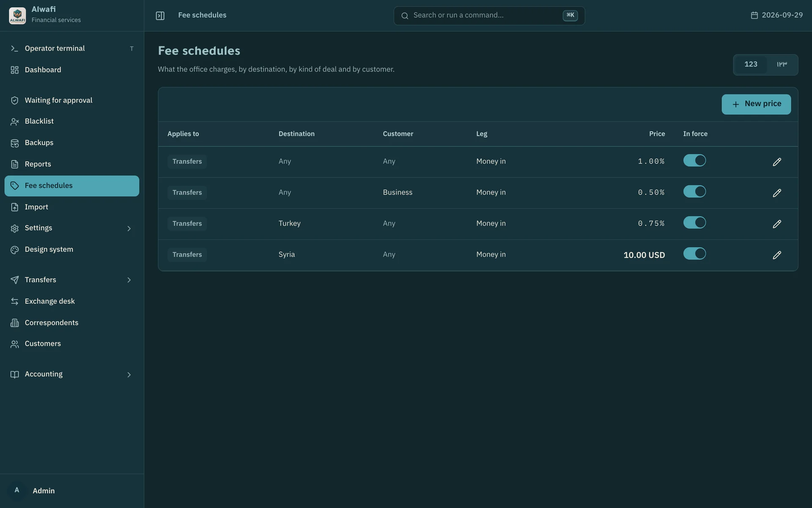
Task: Click the Turkey destination cell
Action: click(x=290, y=224)
